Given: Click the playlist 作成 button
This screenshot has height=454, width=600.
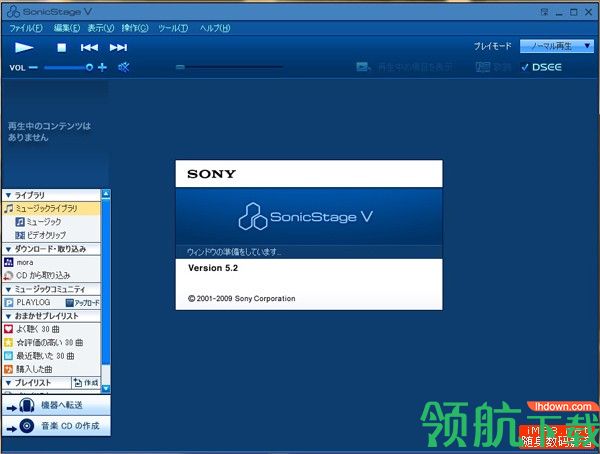Looking at the screenshot, I should (x=86, y=383).
